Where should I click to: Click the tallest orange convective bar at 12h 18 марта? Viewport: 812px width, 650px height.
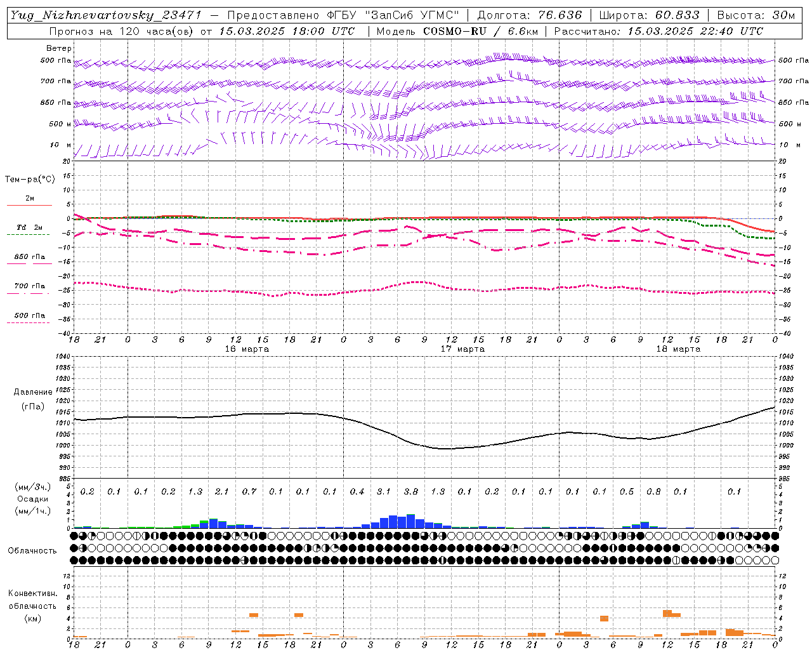pyautogui.click(x=667, y=613)
